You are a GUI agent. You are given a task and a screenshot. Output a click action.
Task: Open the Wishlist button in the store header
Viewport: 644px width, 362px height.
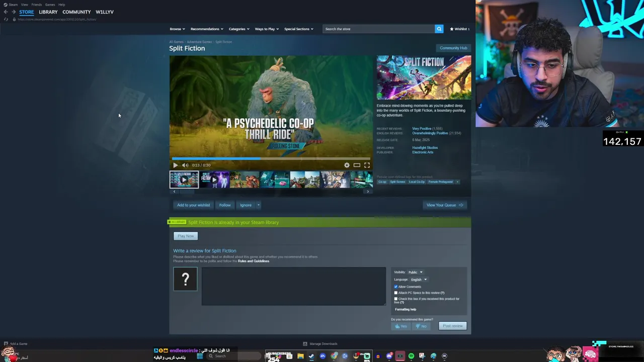(460, 29)
